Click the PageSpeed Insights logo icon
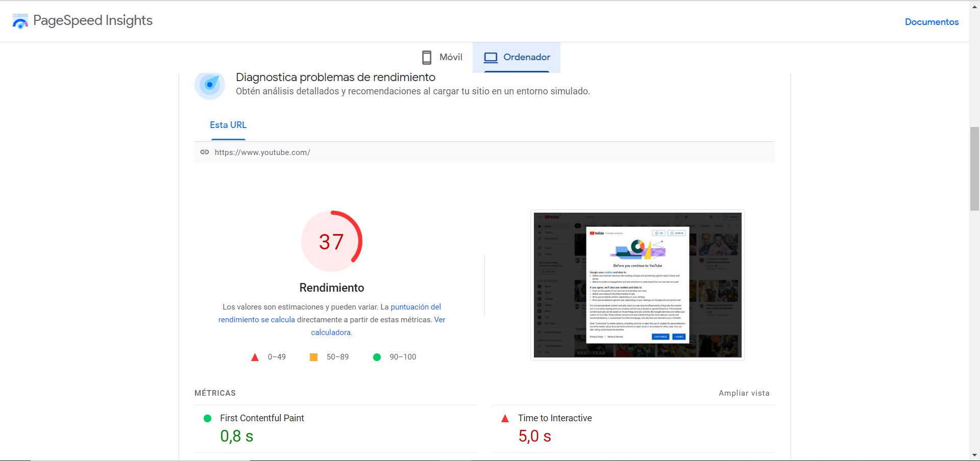This screenshot has height=461, width=980. pyautogui.click(x=20, y=21)
